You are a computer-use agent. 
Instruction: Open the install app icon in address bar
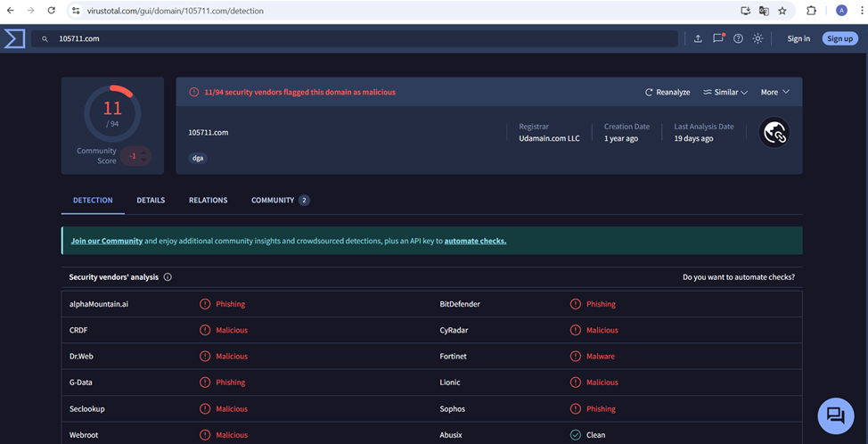[746, 11]
